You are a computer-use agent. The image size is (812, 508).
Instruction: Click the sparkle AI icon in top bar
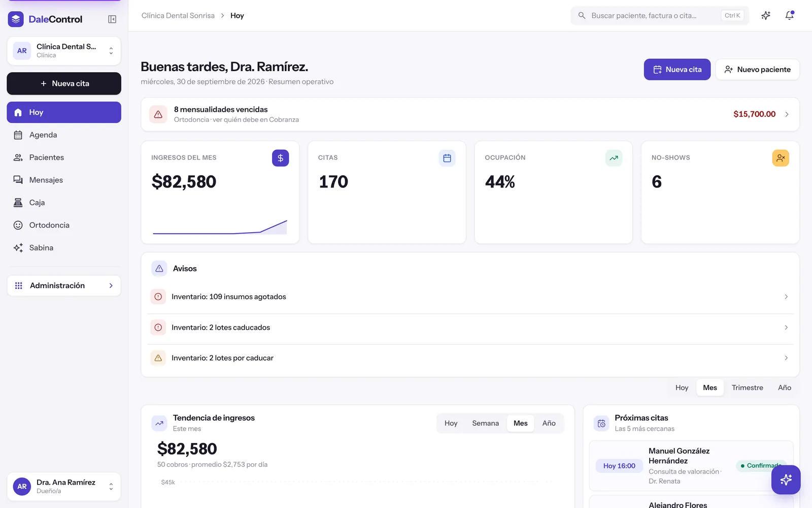point(766,16)
